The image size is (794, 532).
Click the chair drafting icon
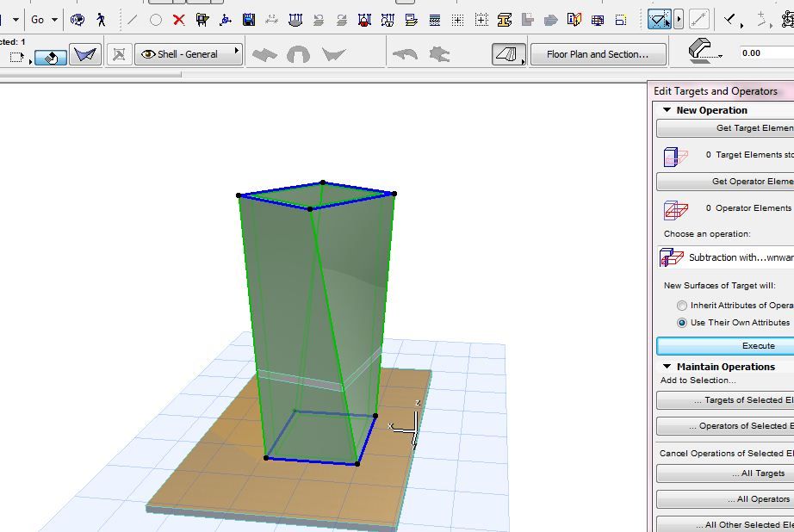[202, 20]
